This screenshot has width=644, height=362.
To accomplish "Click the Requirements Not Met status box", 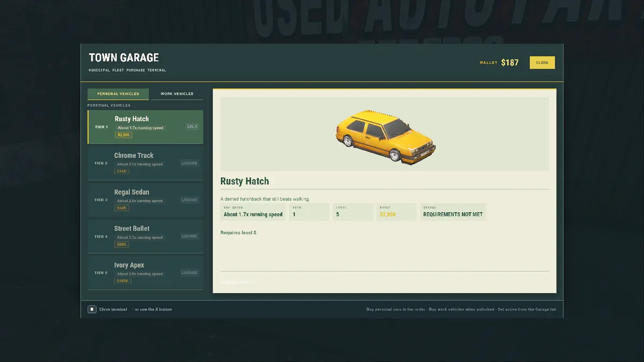I will (x=453, y=212).
